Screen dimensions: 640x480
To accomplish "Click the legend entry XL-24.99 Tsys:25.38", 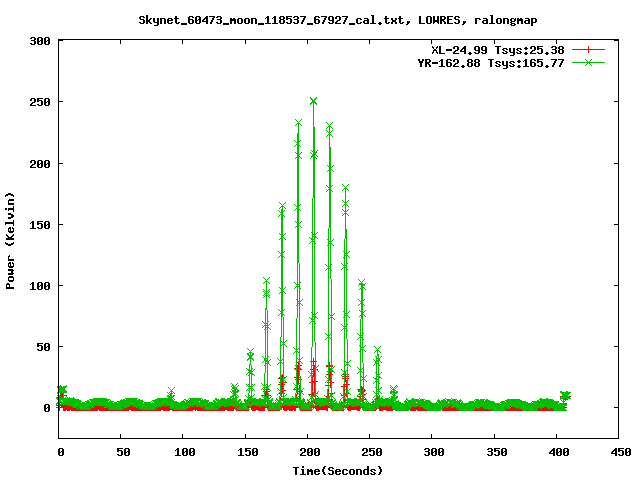I will pos(498,50).
